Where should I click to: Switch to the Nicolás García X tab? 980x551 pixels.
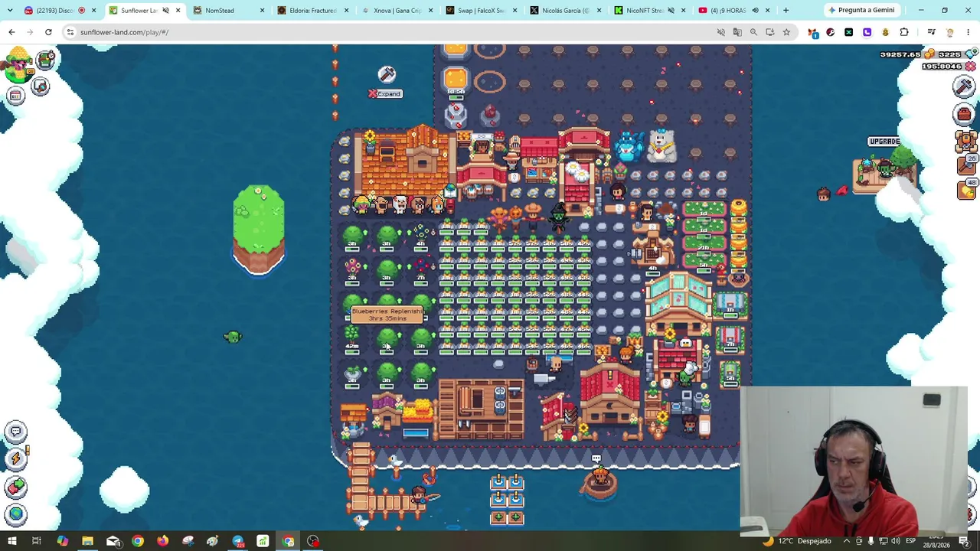click(566, 11)
